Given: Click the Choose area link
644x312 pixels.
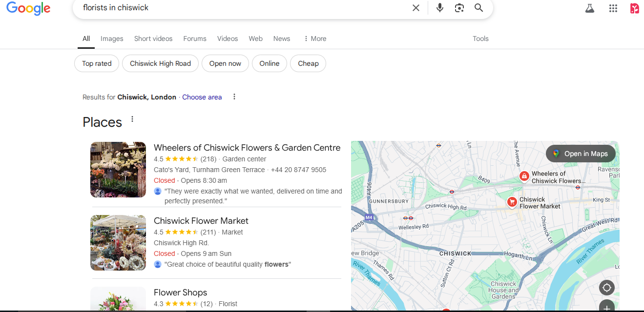Looking at the screenshot, I should tap(202, 97).
